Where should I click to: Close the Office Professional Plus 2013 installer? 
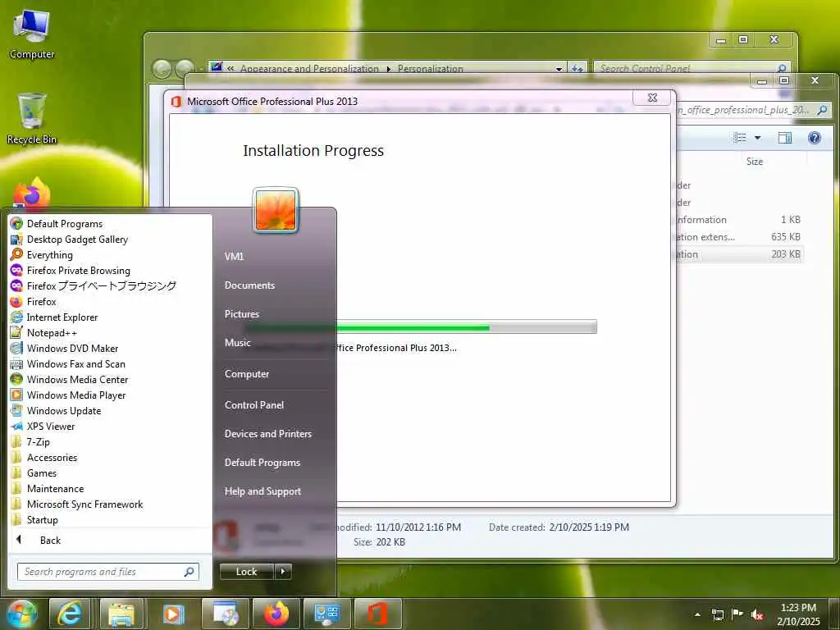click(x=652, y=98)
